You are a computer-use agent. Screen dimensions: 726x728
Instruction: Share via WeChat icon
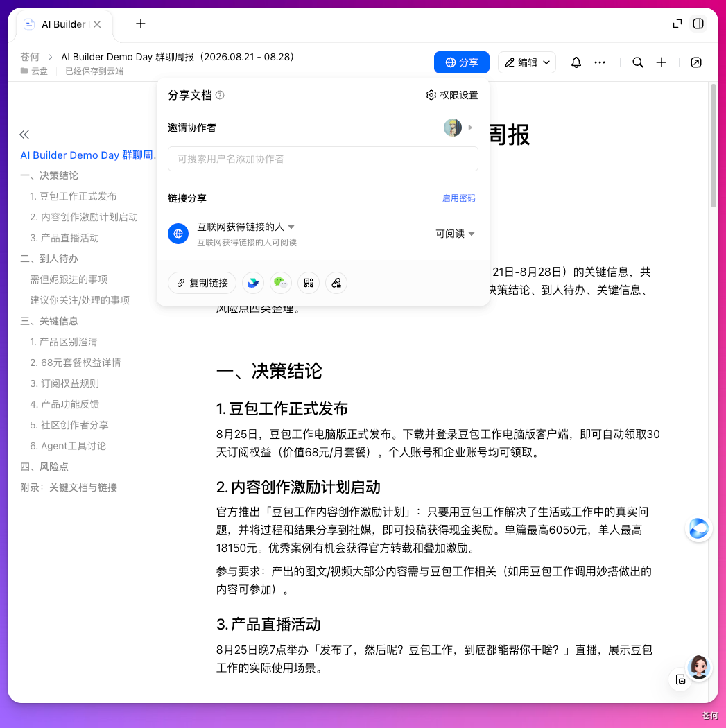pos(281,283)
